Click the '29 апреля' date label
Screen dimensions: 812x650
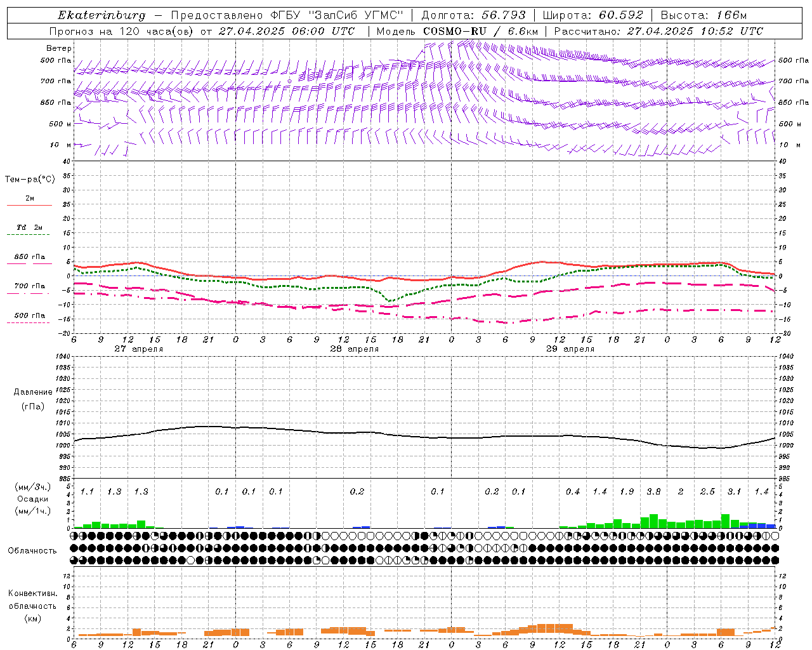tap(570, 349)
